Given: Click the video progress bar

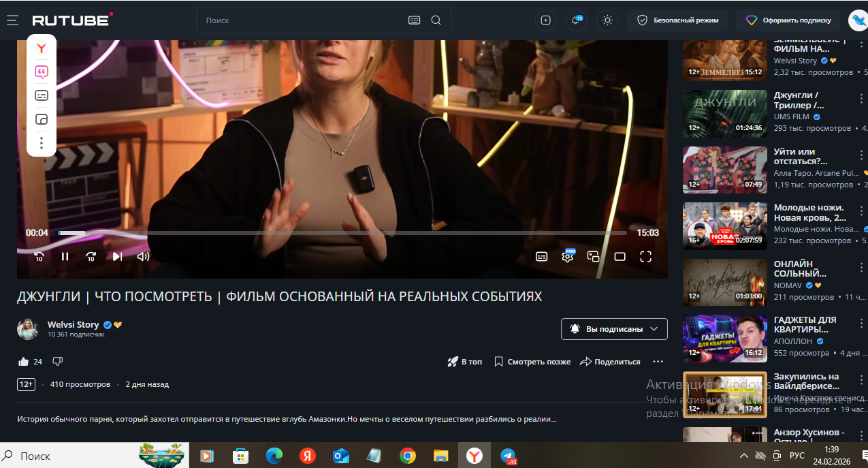Looking at the screenshot, I should [342, 233].
